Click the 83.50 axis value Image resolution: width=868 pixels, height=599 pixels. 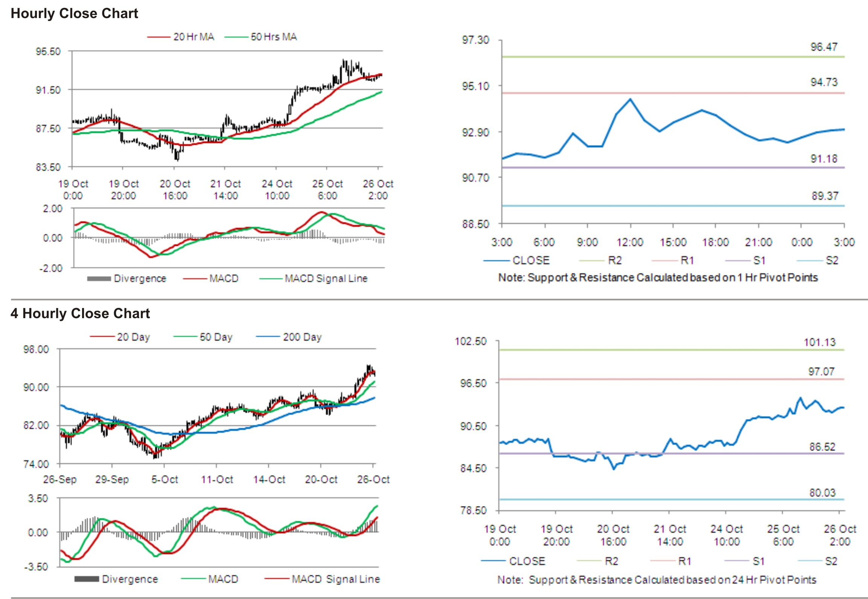(x=48, y=167)
